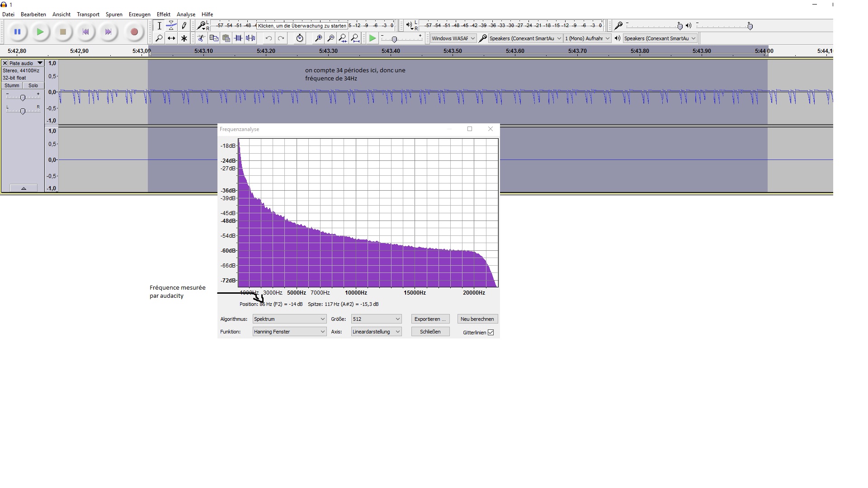Click the track gain slider knob
This screenshot has width=868, height=488.
(x=23, y=98)
